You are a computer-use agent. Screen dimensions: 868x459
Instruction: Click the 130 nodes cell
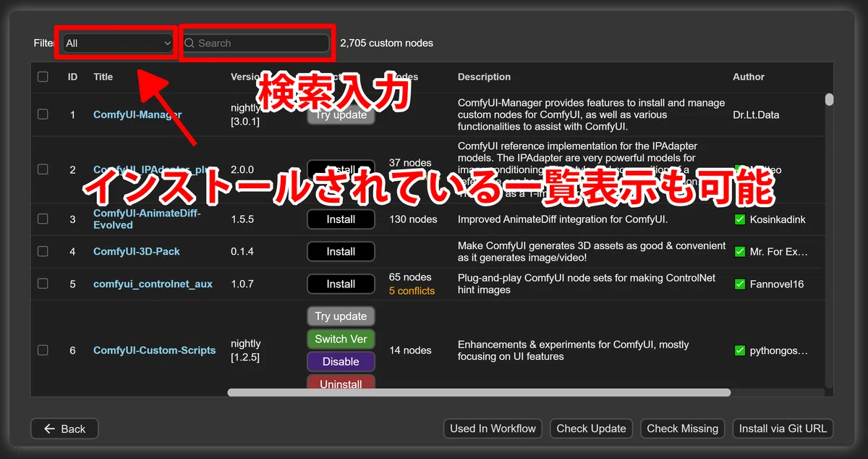pos(413,219)
